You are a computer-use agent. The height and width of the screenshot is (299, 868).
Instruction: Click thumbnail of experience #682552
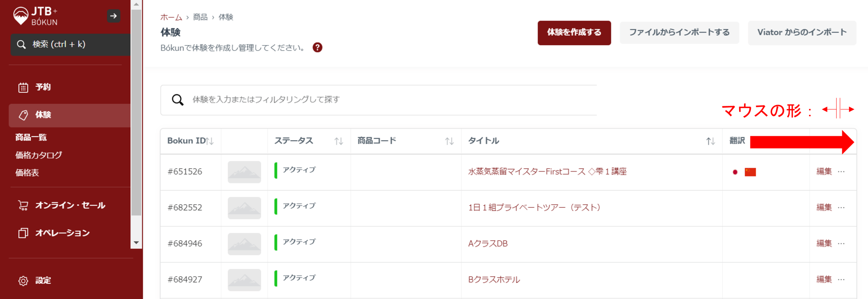[x=244, y=208]
